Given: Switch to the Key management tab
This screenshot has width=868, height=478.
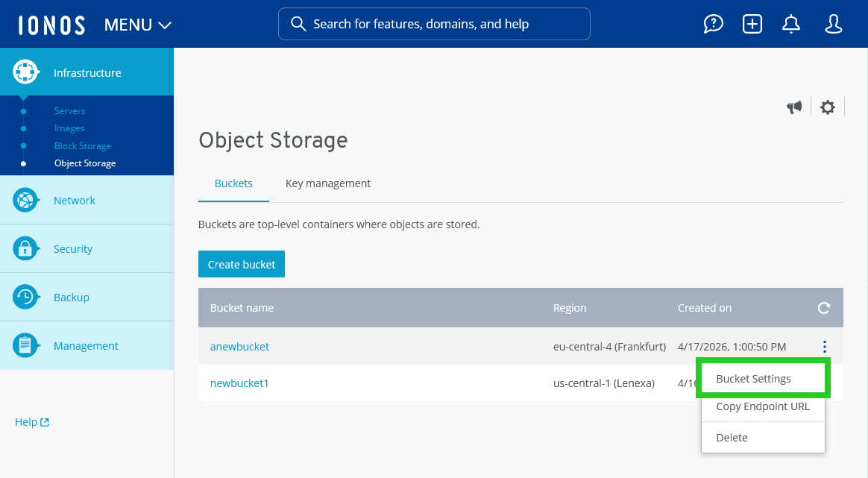Looking at the screenshot, I should (327, 183).
